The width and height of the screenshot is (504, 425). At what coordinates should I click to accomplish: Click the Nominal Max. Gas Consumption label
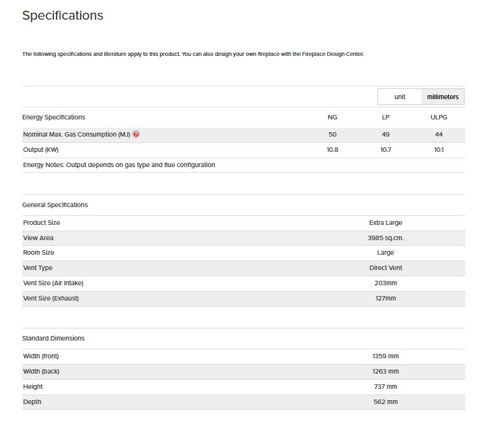(x=76, y=134)
